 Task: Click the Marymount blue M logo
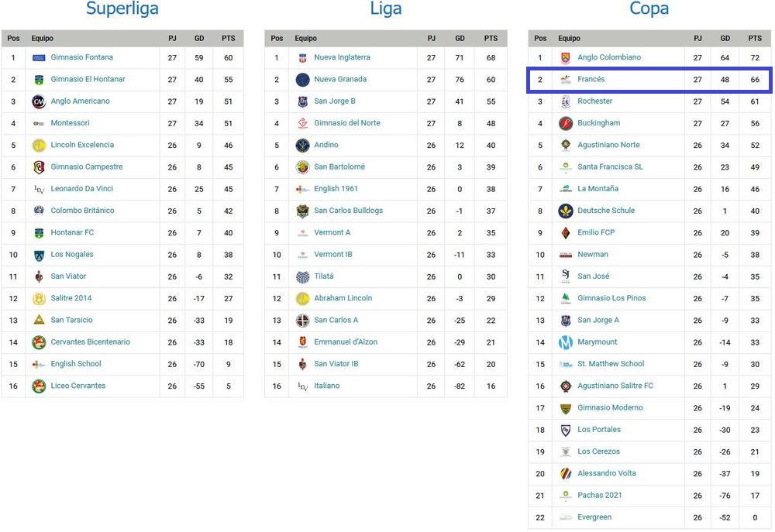(566, 342)
